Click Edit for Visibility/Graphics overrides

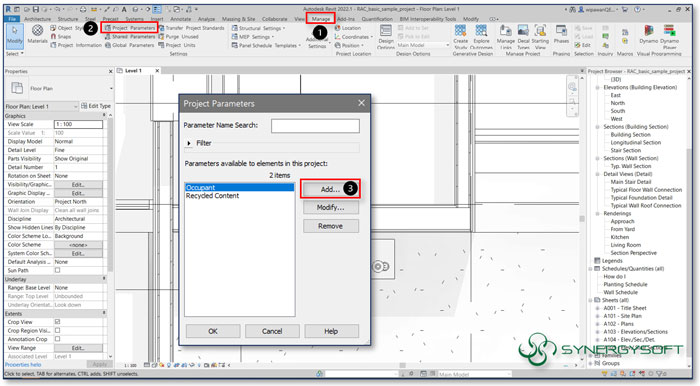pos(78,185)
